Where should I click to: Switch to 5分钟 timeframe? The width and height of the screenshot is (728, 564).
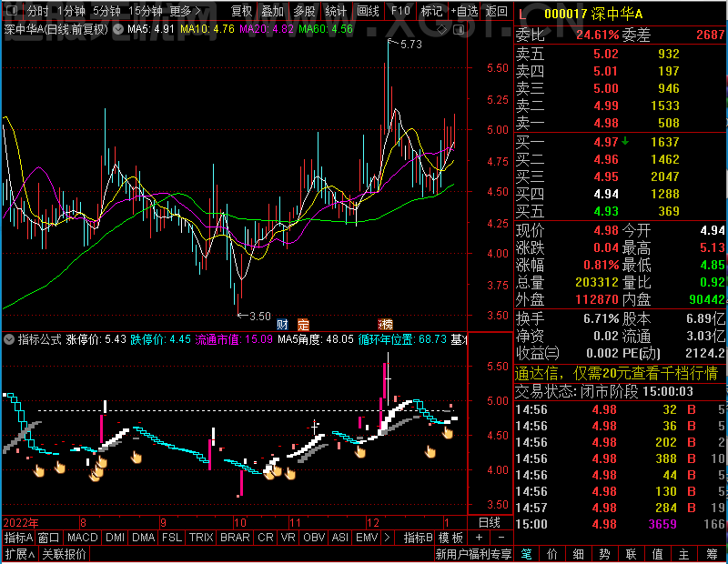(x=106, y=11)
